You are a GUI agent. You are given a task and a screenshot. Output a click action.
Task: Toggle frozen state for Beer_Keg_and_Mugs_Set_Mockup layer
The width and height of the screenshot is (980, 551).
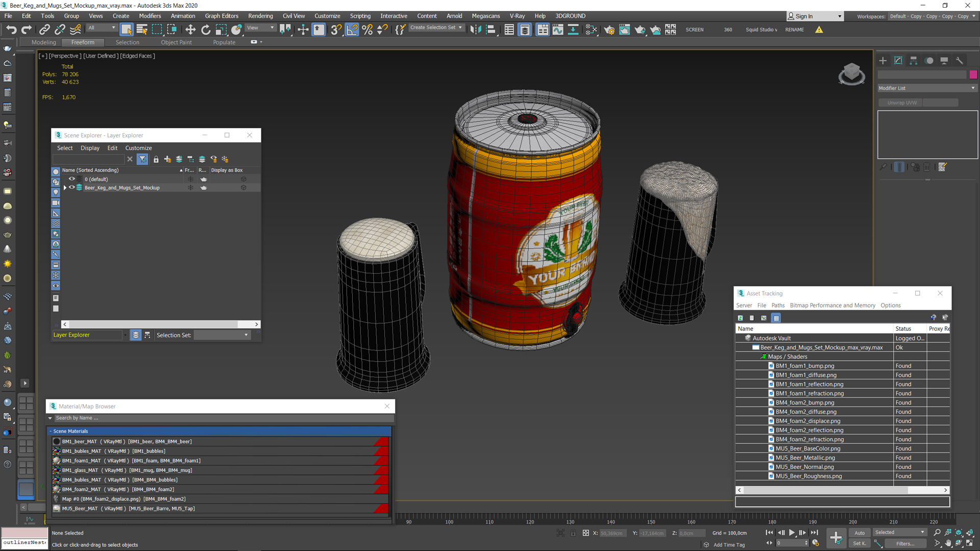pyautogui.click(x=190, y=188)
